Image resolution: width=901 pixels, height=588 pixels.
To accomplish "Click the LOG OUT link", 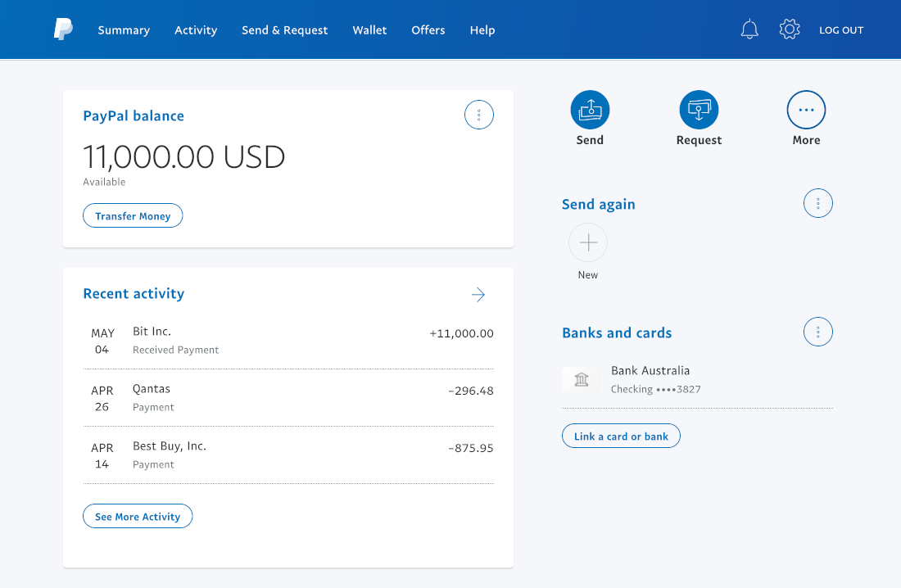I will coord(841,29).
